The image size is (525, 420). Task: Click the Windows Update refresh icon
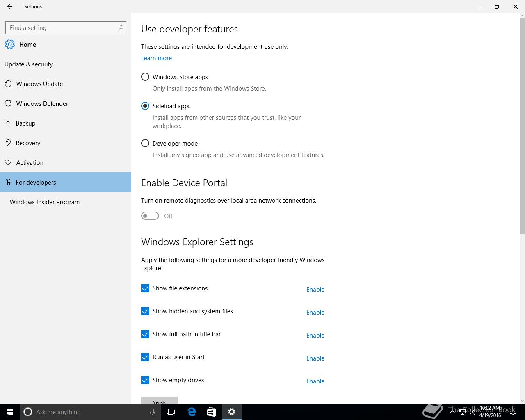point(8,84)
